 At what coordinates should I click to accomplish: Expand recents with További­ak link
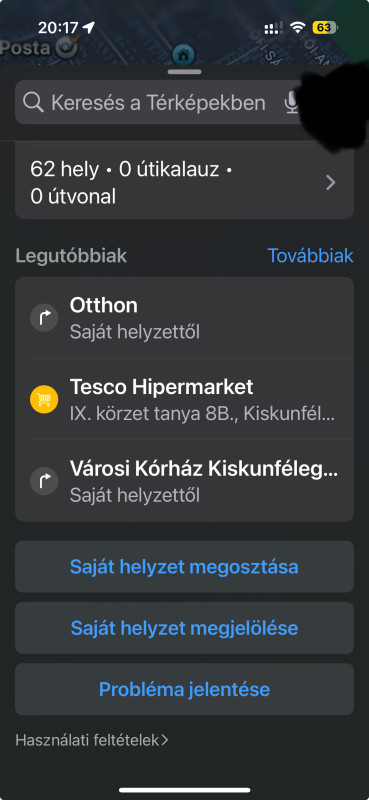(x=310, y=256)
